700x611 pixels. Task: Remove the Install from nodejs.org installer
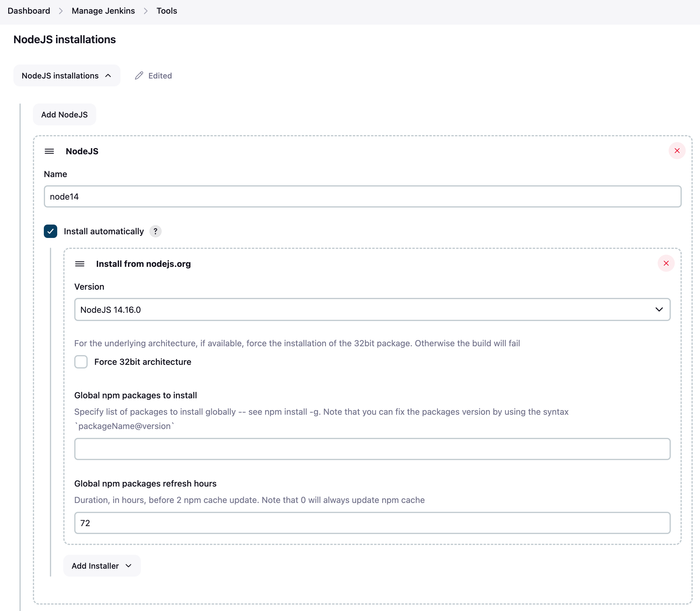[666, 263]
